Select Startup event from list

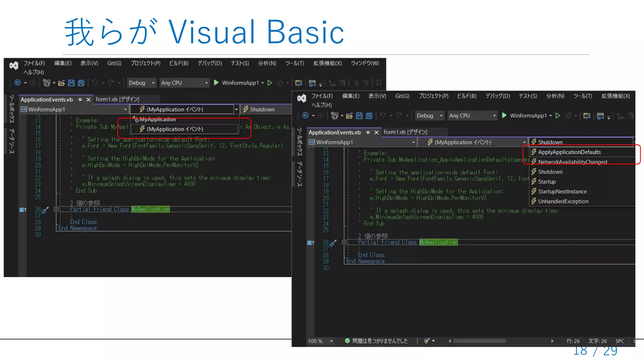[582, 182]
